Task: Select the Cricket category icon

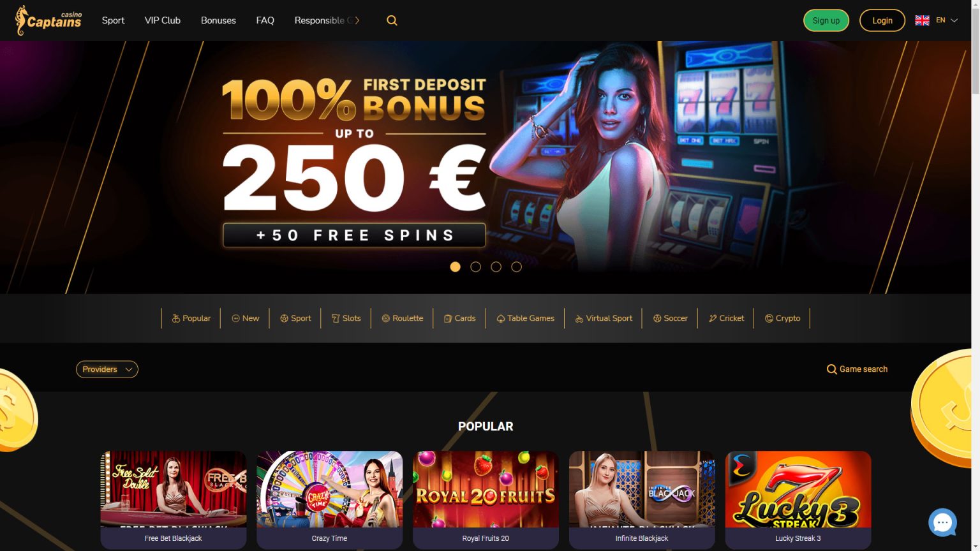Action: tap(713, 318)
